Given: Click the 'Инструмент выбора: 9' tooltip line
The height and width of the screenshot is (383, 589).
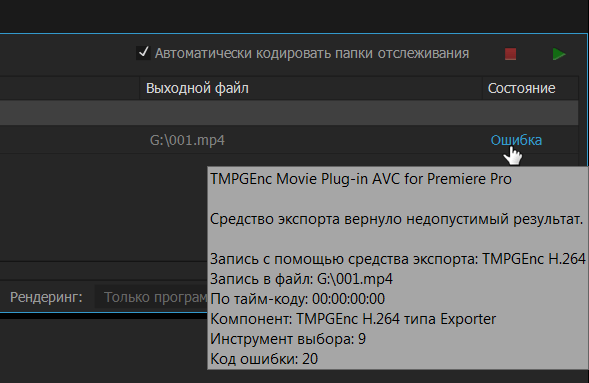Looking at the screenshot, I should point(288,339).
